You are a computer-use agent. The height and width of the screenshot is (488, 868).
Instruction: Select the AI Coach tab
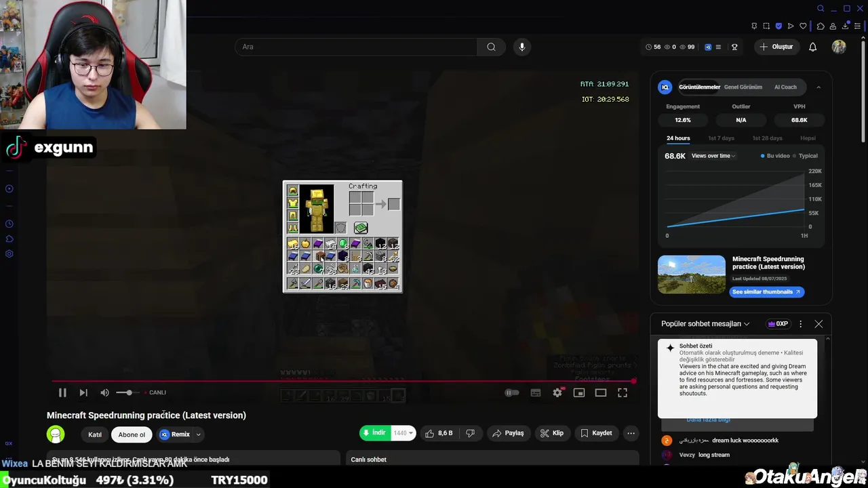786,87
